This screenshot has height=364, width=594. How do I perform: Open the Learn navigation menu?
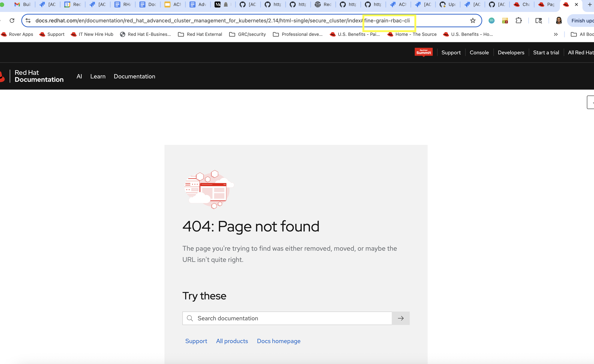point(98,76)
